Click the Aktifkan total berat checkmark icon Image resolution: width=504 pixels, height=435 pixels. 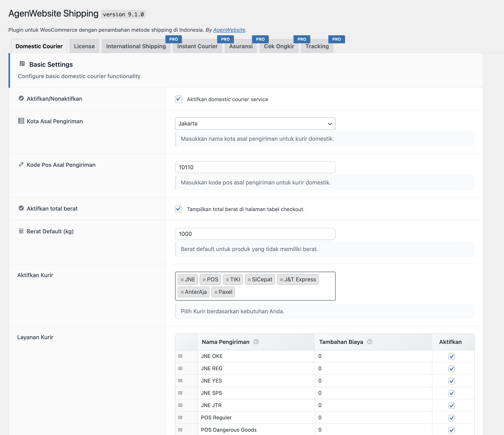[x=21, y=208]
